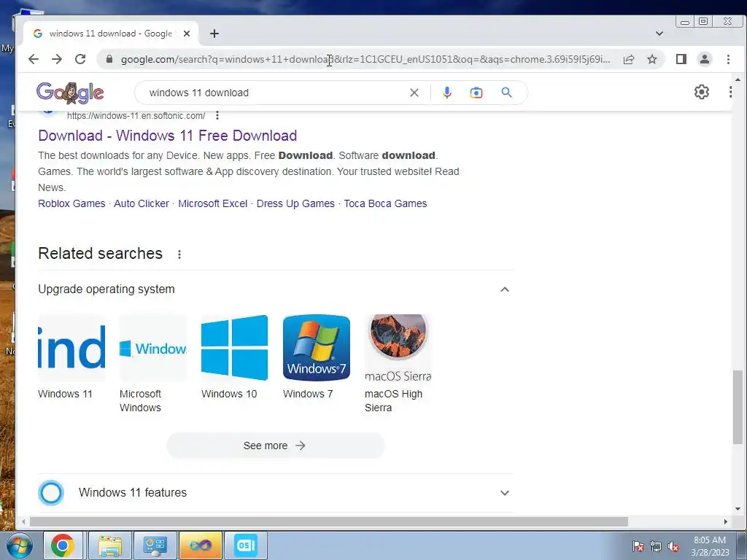747x560 pixels.
Task: Open the Chrome profile menu
Action: coord(705,59)
